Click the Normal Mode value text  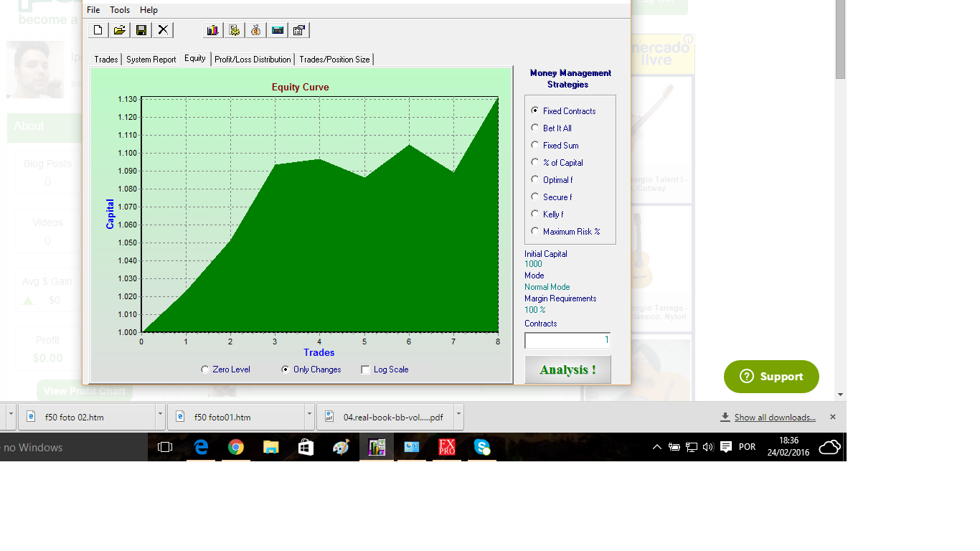pyautogui.click(x=547, y=287)
